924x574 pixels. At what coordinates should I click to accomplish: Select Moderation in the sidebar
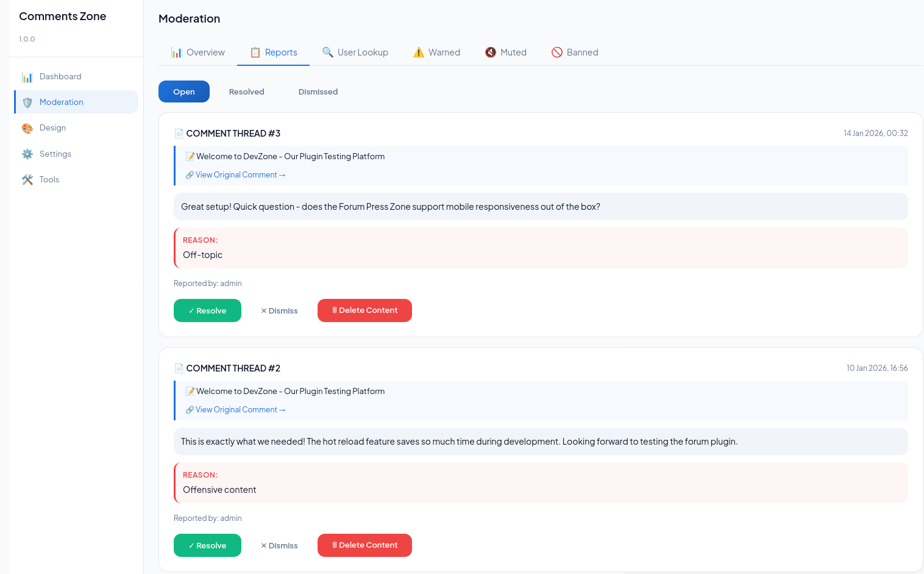click(x=76, y=102)
